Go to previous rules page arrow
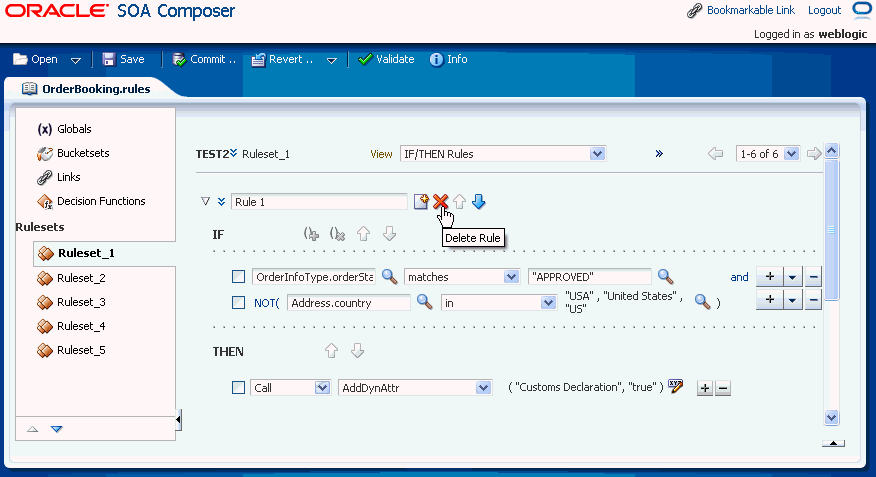Viewport: 876px width, 477px height. pyautogui.click(x=715, y=154)
